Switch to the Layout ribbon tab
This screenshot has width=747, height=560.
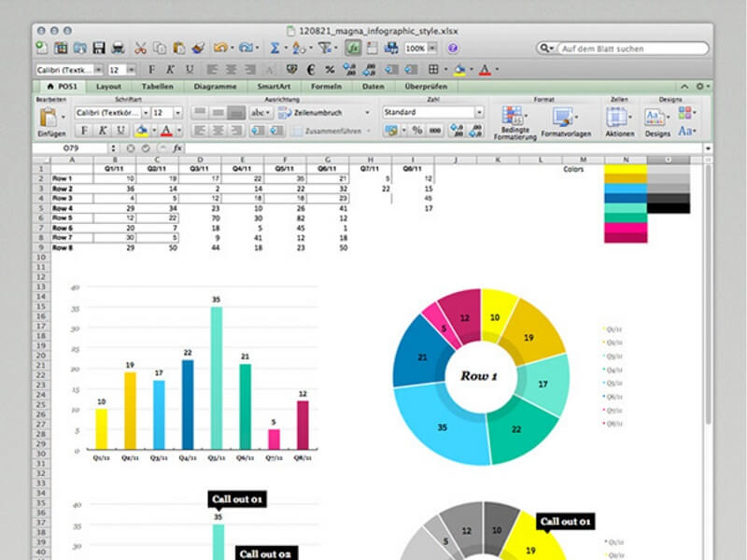click(108, 86)
